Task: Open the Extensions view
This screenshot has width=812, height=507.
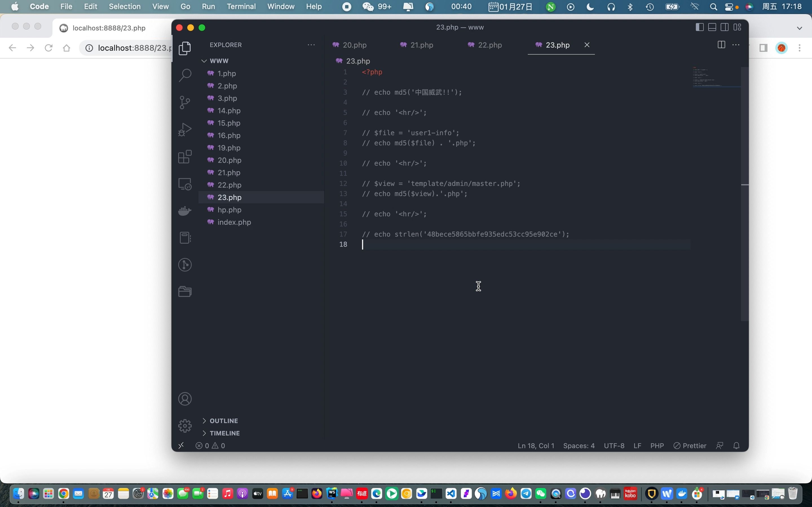Action: (185, 157)
